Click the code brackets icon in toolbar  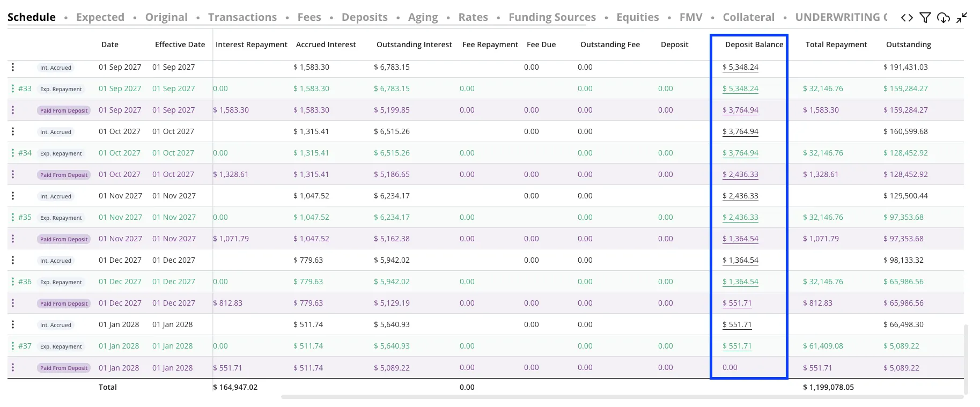point(907,18)
